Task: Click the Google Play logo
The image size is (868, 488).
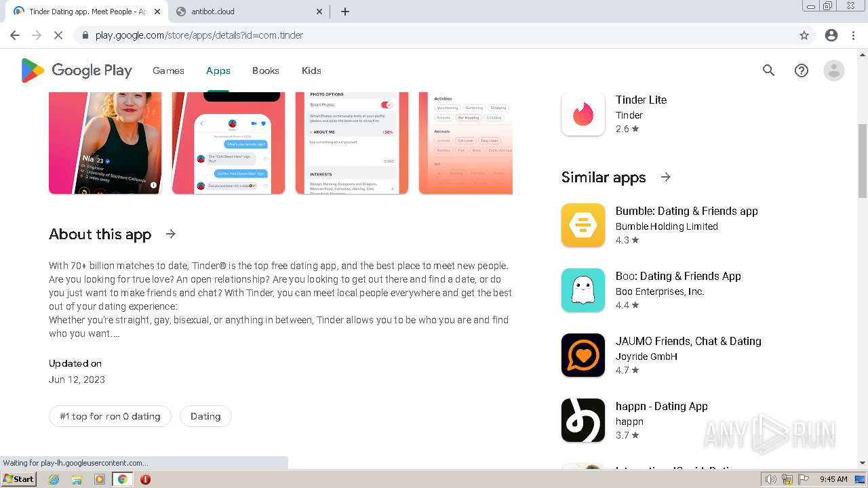Action: click(76, 70)
